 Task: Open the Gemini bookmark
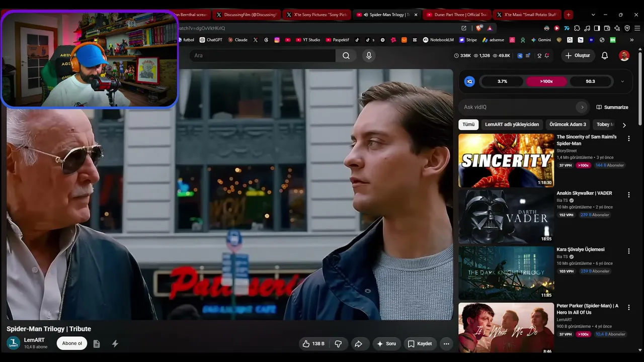(541, 40)
